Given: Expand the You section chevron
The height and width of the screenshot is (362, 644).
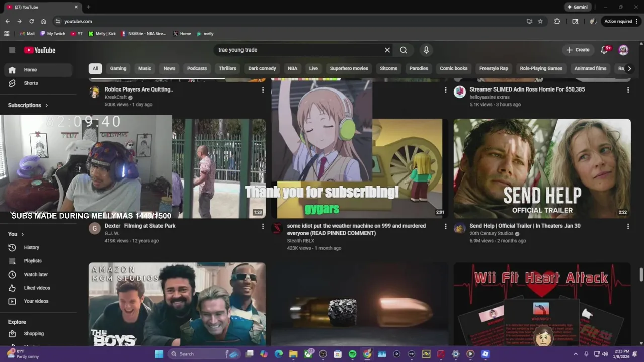Looking at the screenshot, I should (22, 234).
